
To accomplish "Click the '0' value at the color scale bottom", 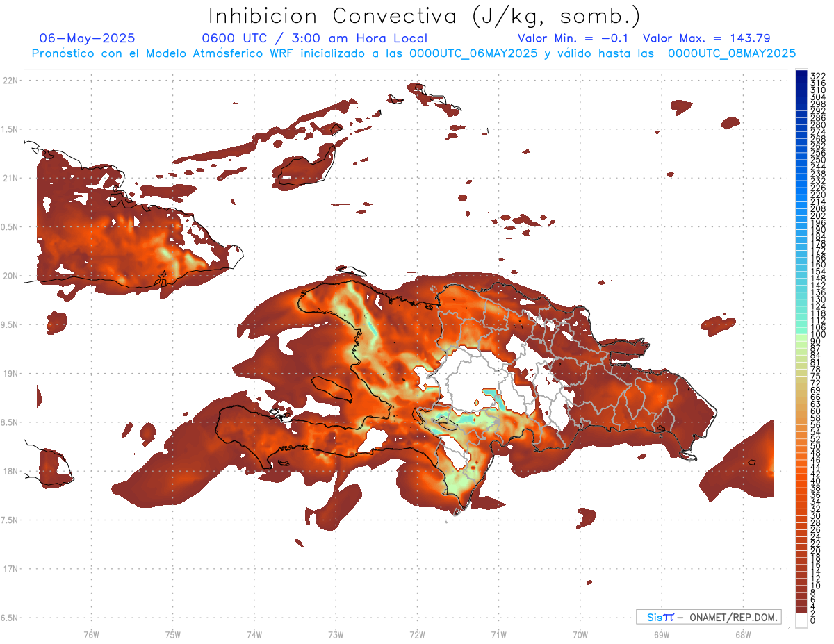I will [813, 620].
